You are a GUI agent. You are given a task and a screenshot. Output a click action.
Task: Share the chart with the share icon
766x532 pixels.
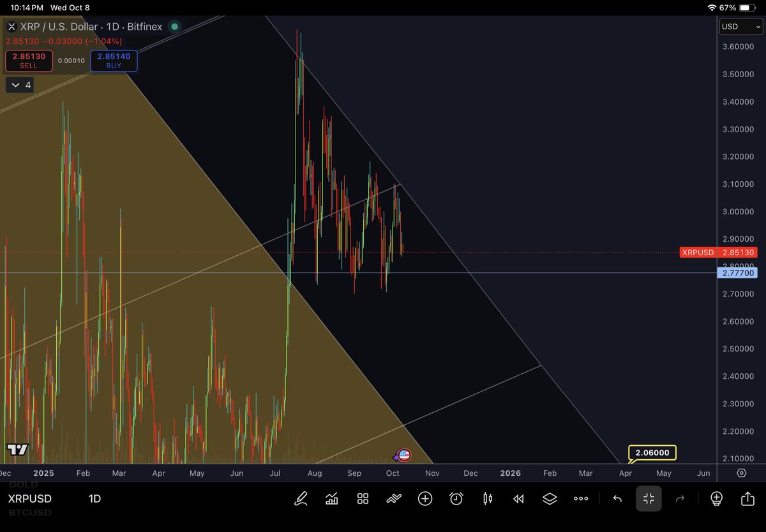point(747,499)
